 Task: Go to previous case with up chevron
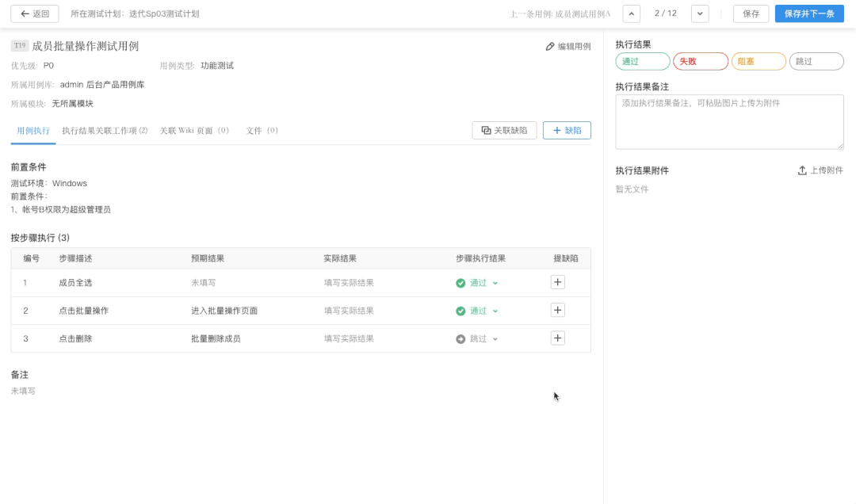click(631, 13)
